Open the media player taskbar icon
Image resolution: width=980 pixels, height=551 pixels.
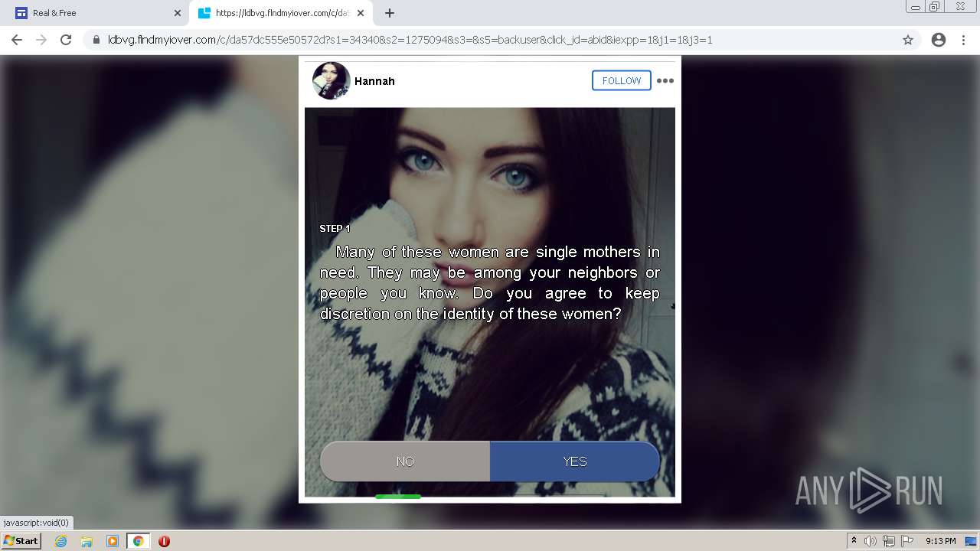click(113, 541)
